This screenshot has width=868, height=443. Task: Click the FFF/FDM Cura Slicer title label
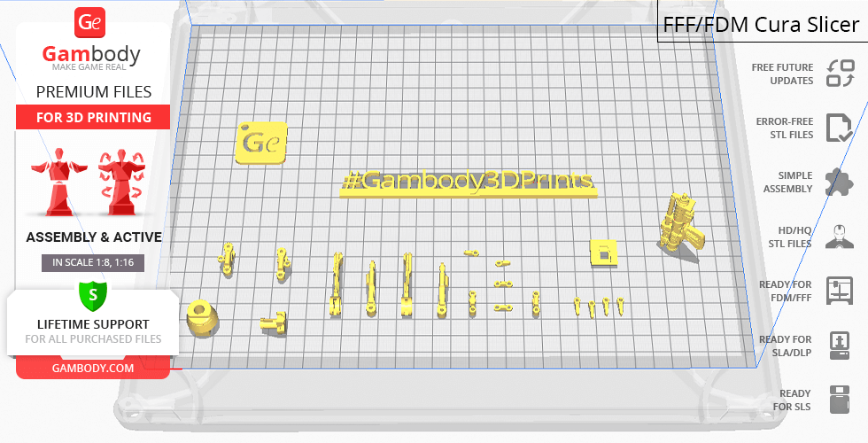tap(761, 24)
